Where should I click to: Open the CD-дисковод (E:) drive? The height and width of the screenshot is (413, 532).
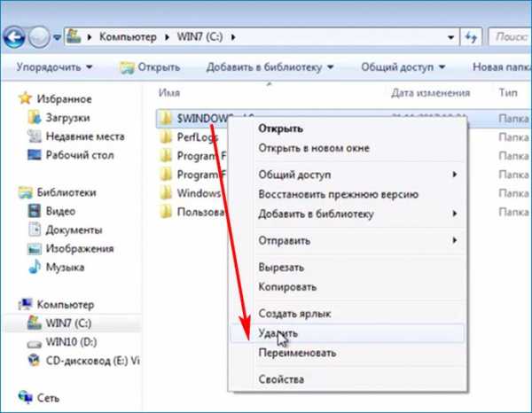[83, 361]
